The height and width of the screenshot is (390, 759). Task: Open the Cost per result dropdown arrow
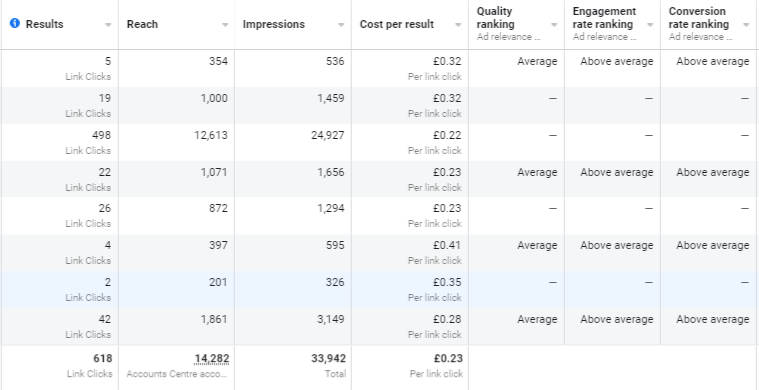click(x=458, y=25)
